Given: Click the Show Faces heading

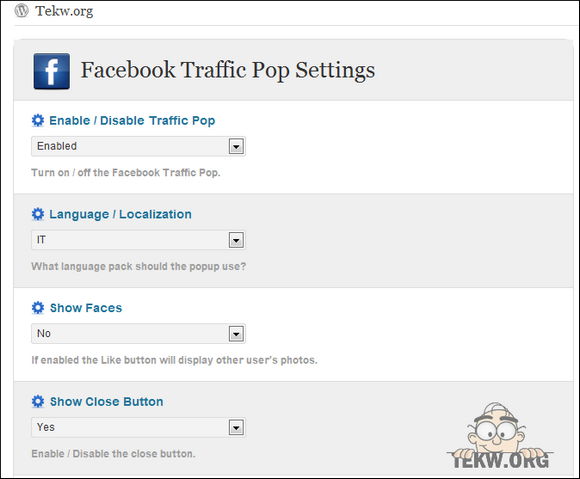Looking at the screenshot, I should (86, 308).
